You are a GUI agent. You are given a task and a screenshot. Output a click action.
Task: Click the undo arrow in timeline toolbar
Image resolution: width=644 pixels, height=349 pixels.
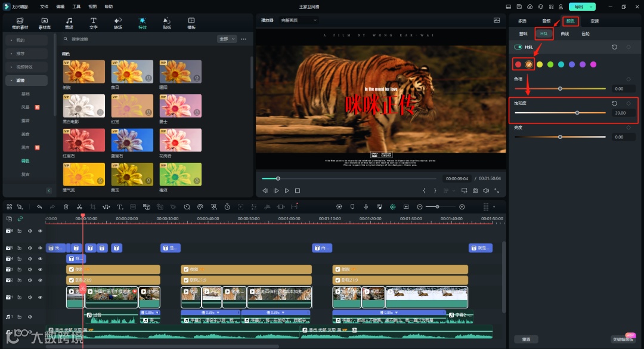click(x=39, y=207)
